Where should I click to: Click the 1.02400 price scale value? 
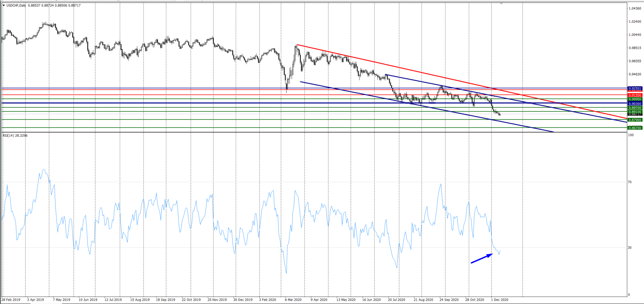(x=634, y=21)
